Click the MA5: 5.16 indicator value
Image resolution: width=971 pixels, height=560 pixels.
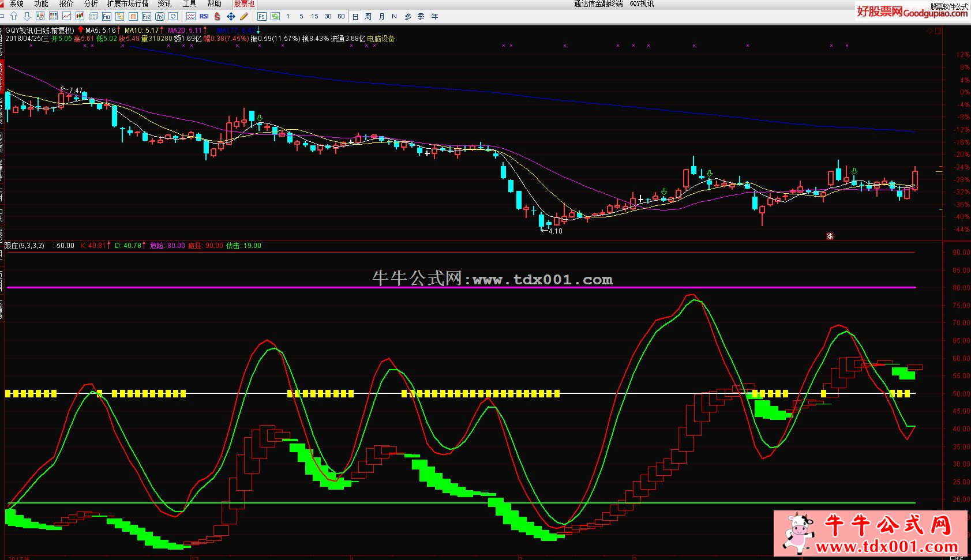(100, 31)
